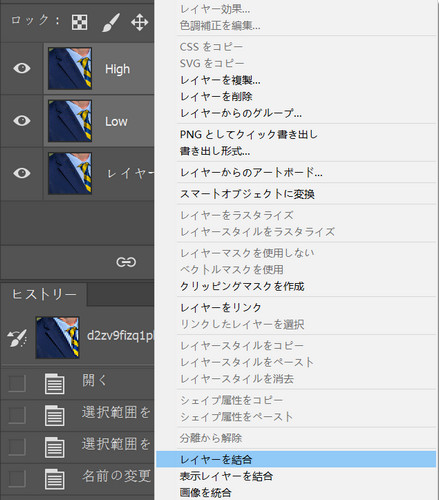Click the history brush source icon
Screen dimensions: 439x500
(17, 338)
